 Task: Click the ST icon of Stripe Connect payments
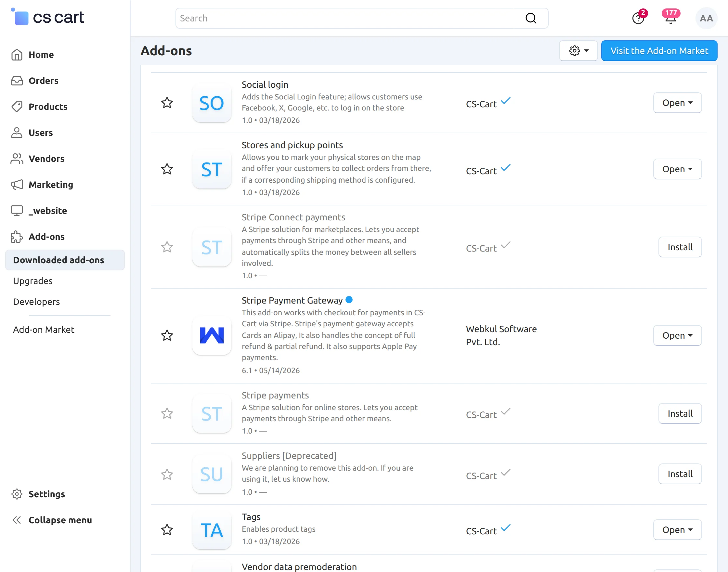(x=212, y=247)
